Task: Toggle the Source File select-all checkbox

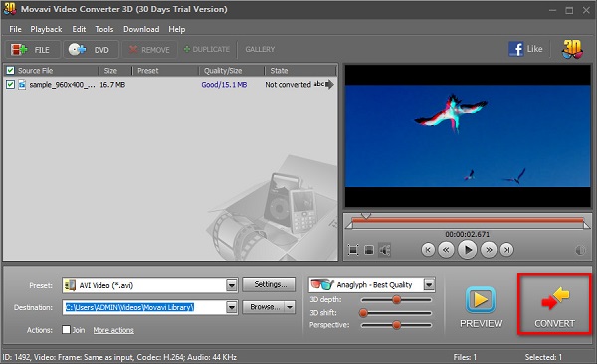Action: (x=10, y=70)
